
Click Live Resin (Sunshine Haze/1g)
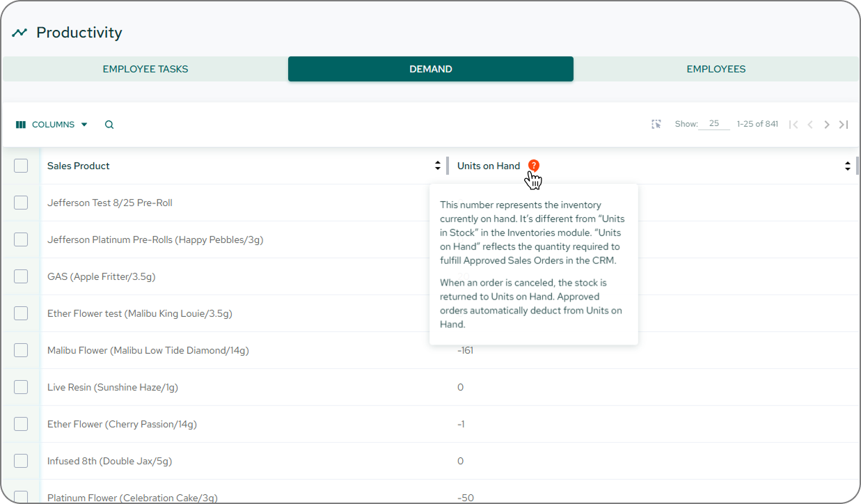click(113, 387)
